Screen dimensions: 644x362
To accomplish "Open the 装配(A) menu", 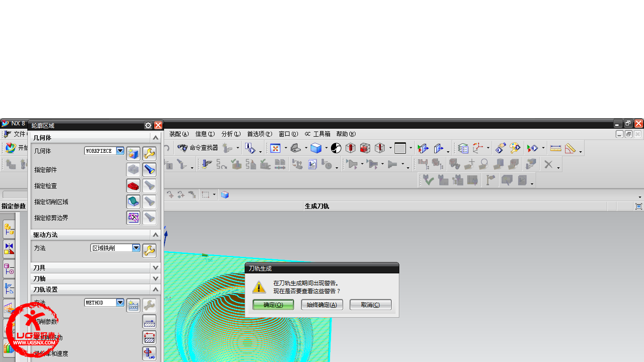I will point(179,134).
